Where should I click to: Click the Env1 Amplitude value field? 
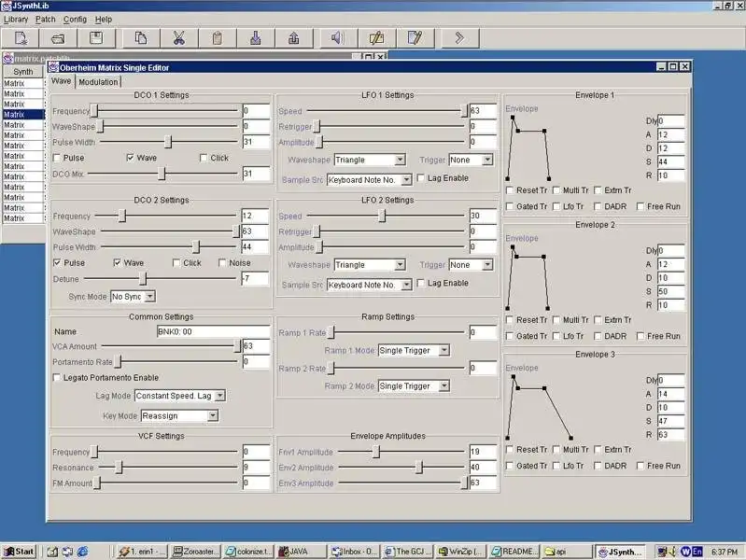(x=483, y=452)
